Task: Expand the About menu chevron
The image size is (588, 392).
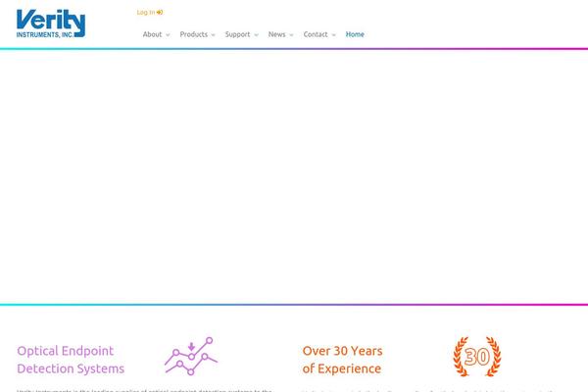Action: (168, 35)
